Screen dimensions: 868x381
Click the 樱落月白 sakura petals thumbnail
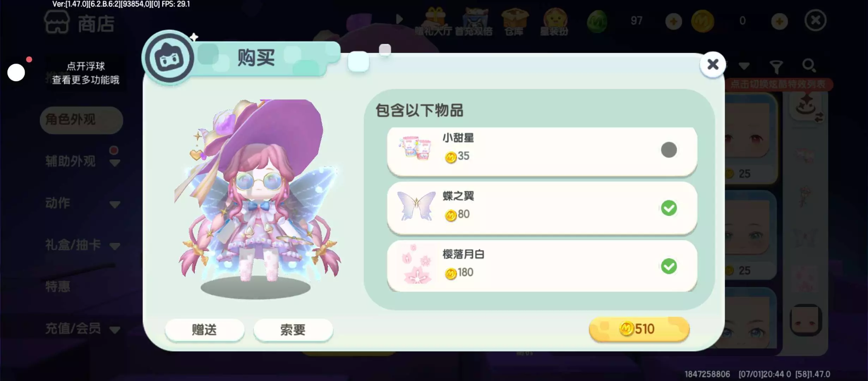click(416, 264)
